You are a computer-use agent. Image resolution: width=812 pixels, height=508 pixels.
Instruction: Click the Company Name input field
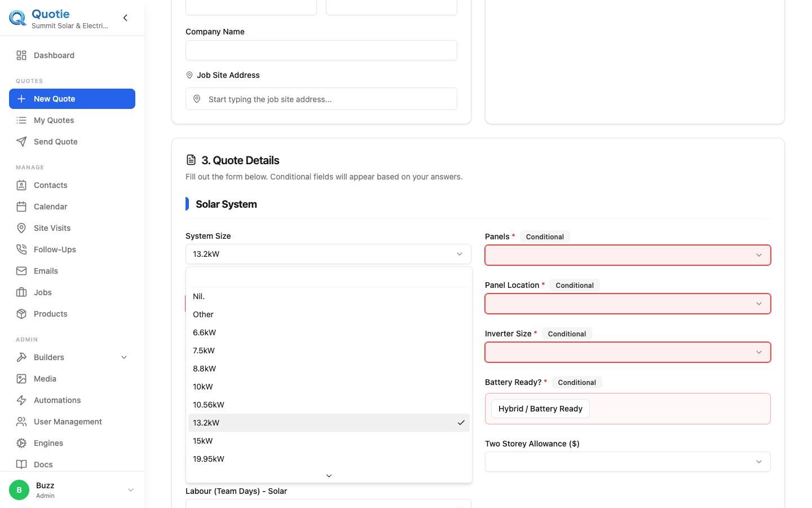point(321,50)
